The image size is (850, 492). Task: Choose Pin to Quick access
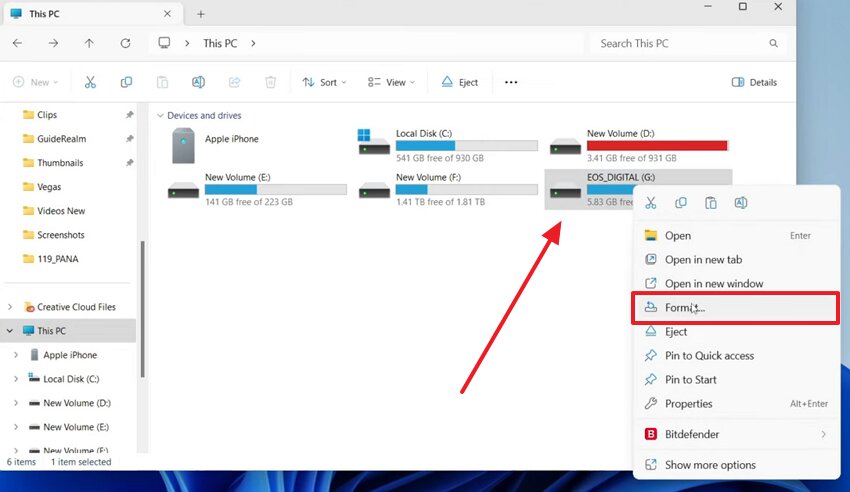tap(736, 355)
